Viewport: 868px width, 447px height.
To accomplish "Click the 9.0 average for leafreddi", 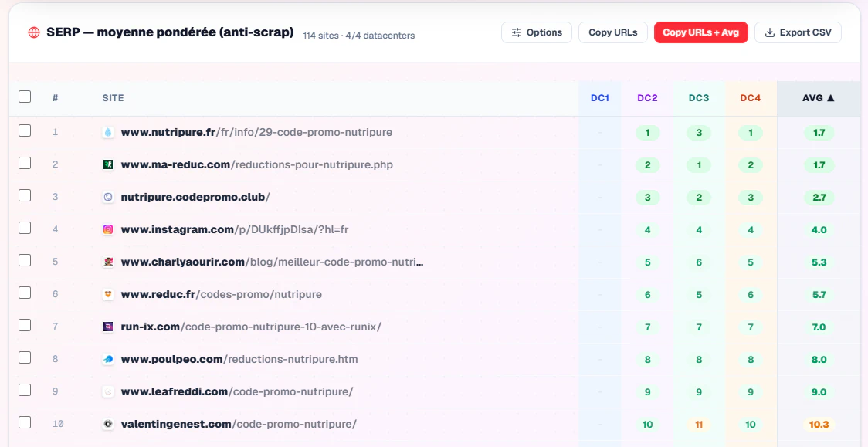I will click(819, 392).
